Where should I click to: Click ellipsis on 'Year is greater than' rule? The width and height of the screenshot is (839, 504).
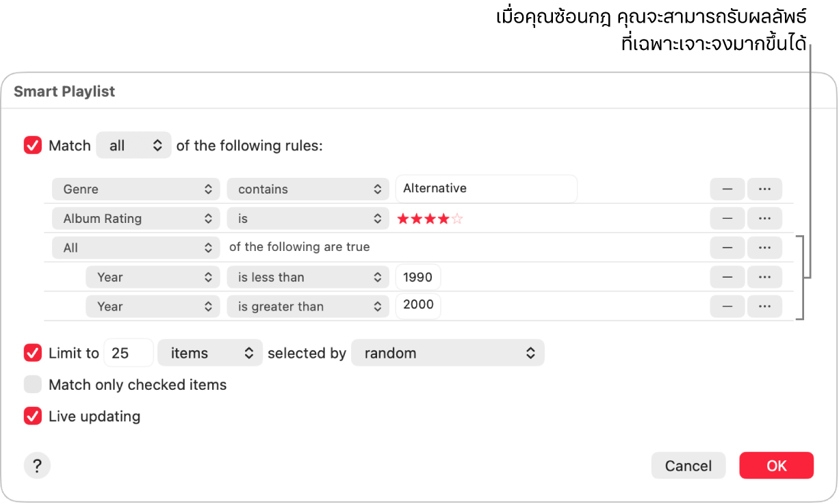click(764, 306)
